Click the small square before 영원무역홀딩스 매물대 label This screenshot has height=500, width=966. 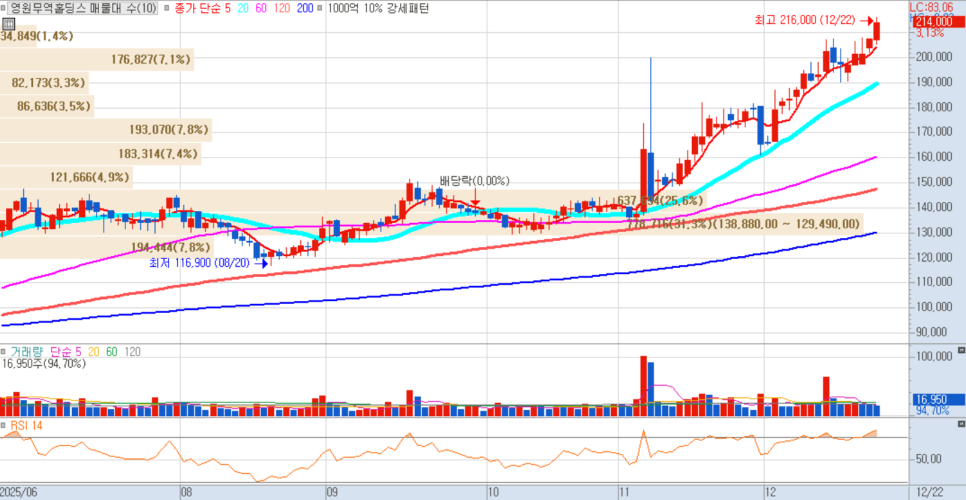[3, 9]
